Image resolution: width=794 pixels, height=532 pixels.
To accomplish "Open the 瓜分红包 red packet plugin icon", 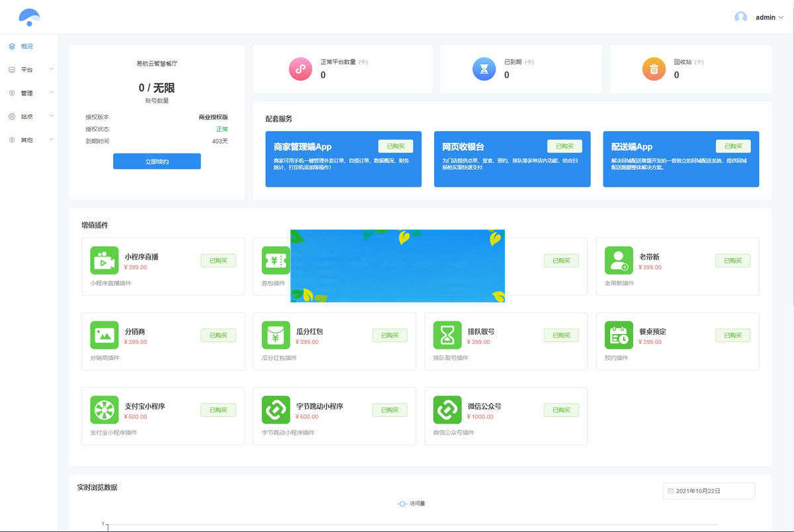I will [x=276, y=335].
